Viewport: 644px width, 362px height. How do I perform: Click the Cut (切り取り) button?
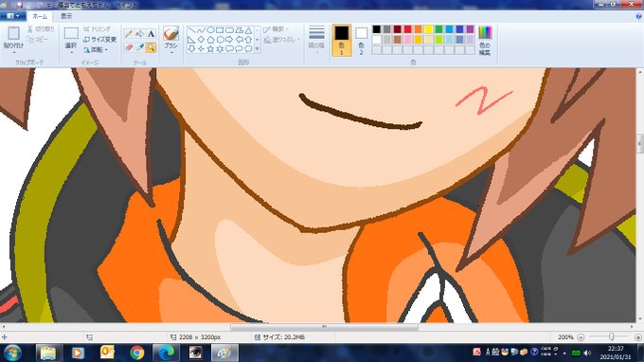(x=41, y=29)
